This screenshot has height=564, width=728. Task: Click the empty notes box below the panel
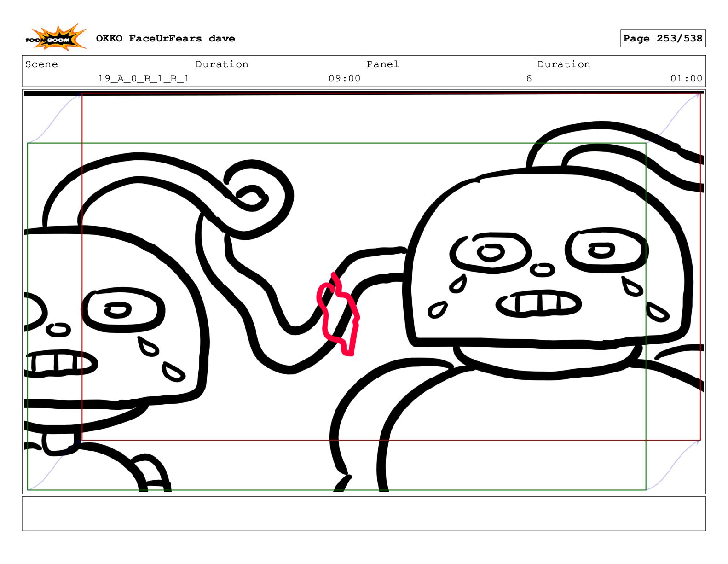click(x=364, y=514)
